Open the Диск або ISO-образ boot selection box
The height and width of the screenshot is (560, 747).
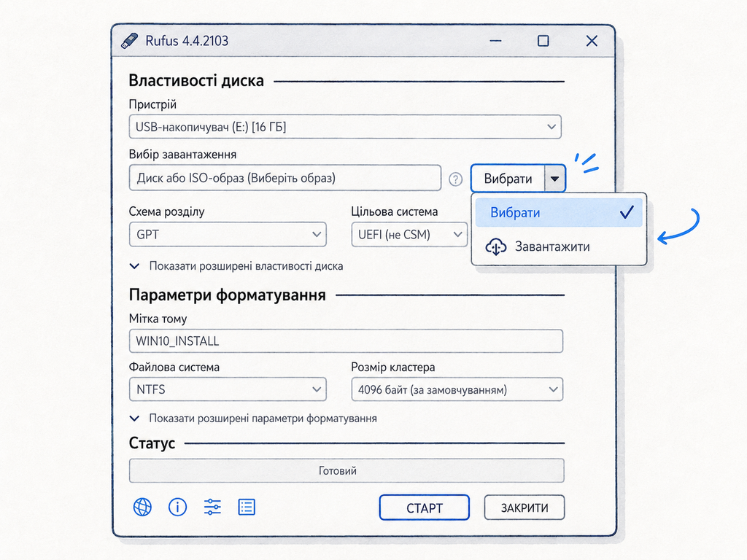(285, 178)
